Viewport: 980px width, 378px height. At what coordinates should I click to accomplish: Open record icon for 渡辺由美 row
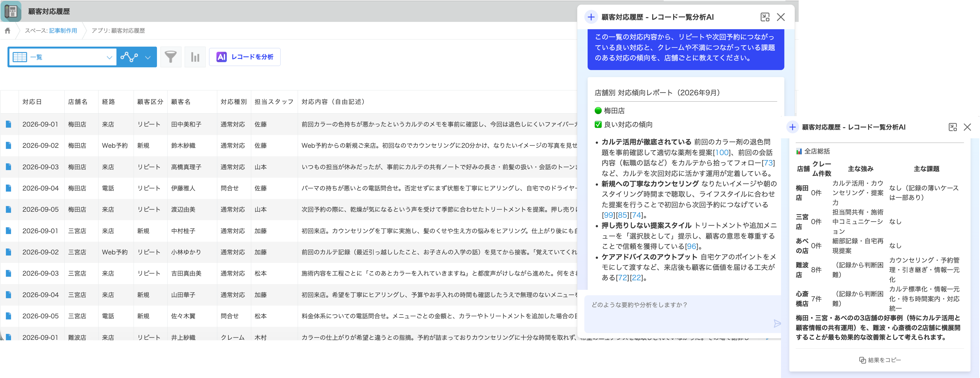click(x=8, y=209)
